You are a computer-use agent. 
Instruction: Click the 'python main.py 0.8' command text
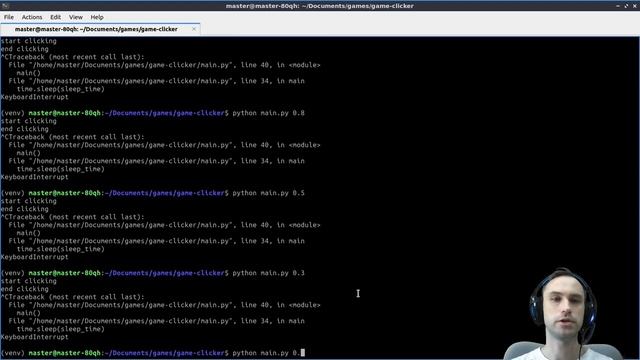[x=268, y=113]
